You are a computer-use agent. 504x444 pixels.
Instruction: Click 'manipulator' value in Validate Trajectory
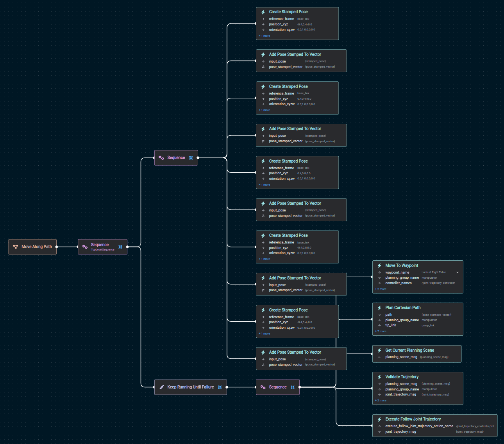point(429,389)
